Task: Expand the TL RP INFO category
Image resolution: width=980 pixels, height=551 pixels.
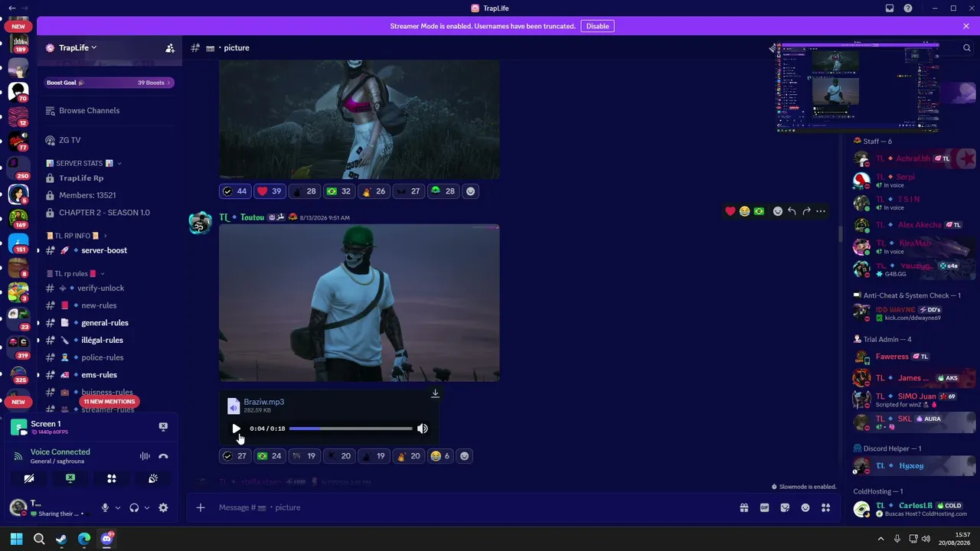Action: pos(76,236)
